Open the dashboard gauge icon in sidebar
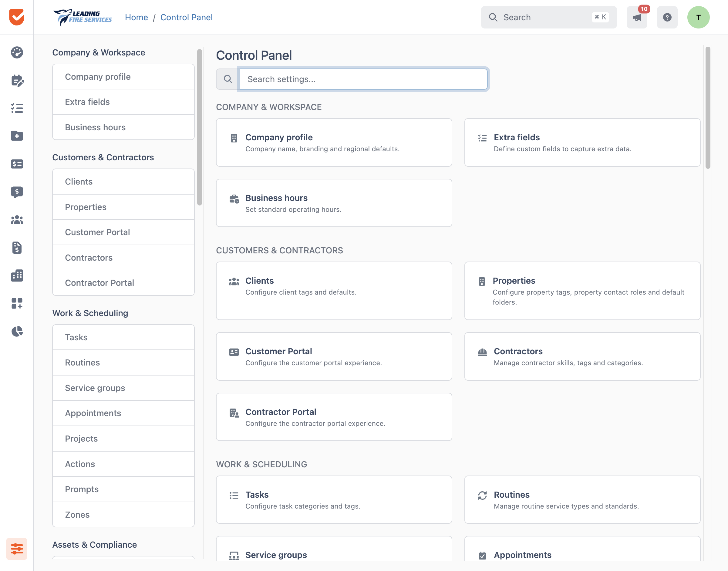 click(17, 52)
